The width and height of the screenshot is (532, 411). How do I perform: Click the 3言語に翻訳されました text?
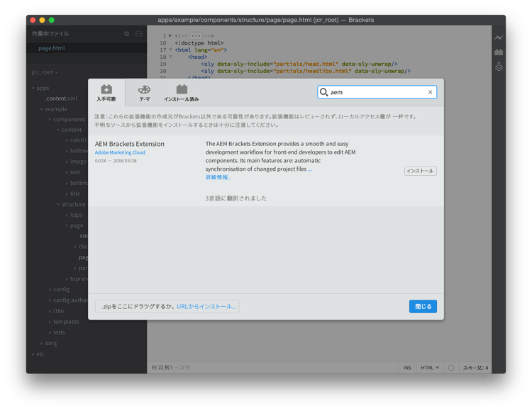(x=235, y=198)
